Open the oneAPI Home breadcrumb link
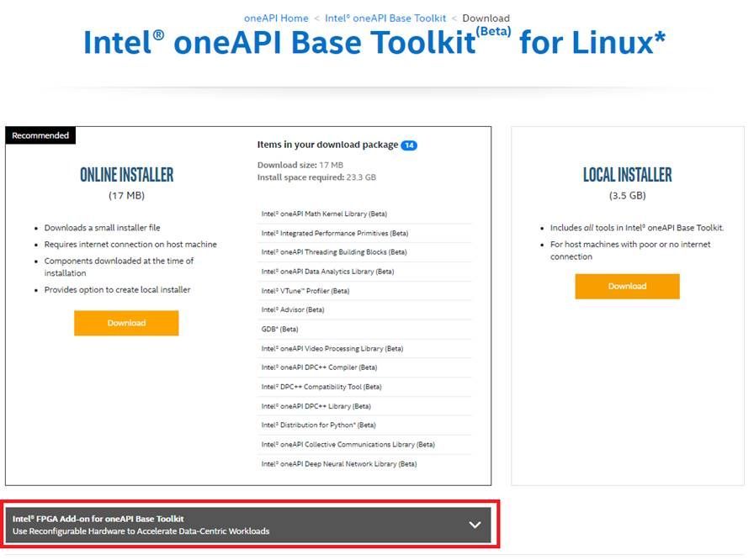This screenshot has height=560, width=754. [276, 18]
